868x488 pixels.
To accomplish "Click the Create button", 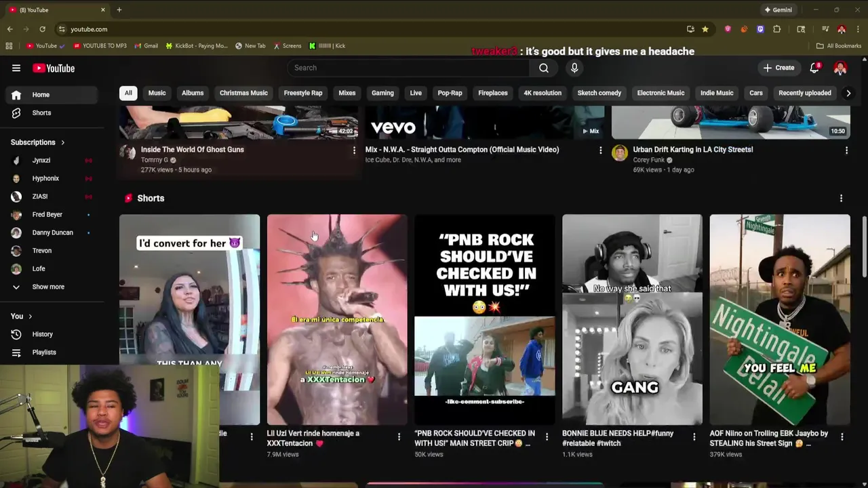I will pos(778,68).
